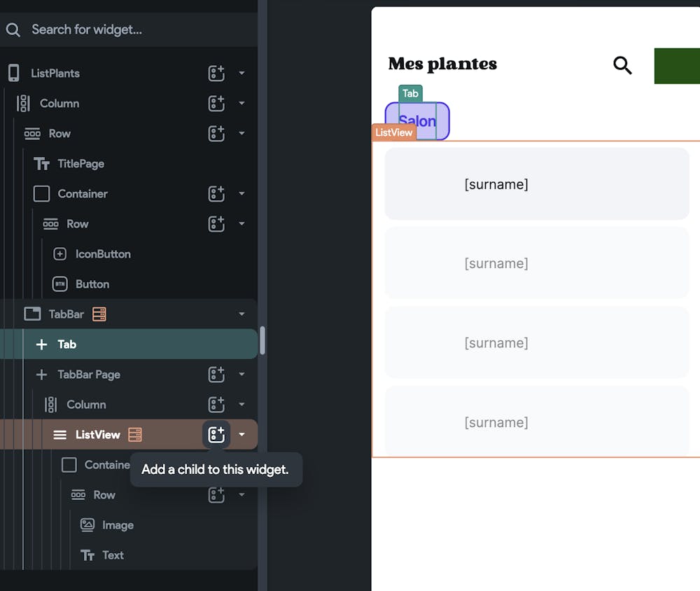Select the Button widget in tree

[92, 284]
